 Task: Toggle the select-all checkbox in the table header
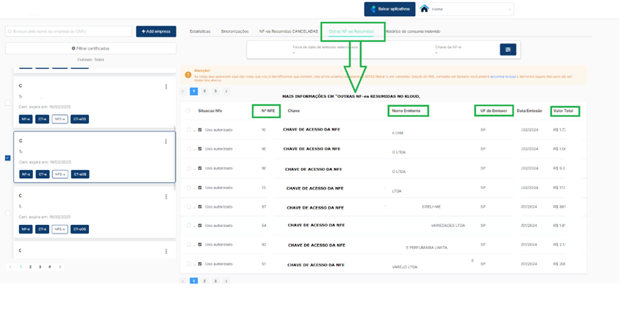[x=188, y=111]
